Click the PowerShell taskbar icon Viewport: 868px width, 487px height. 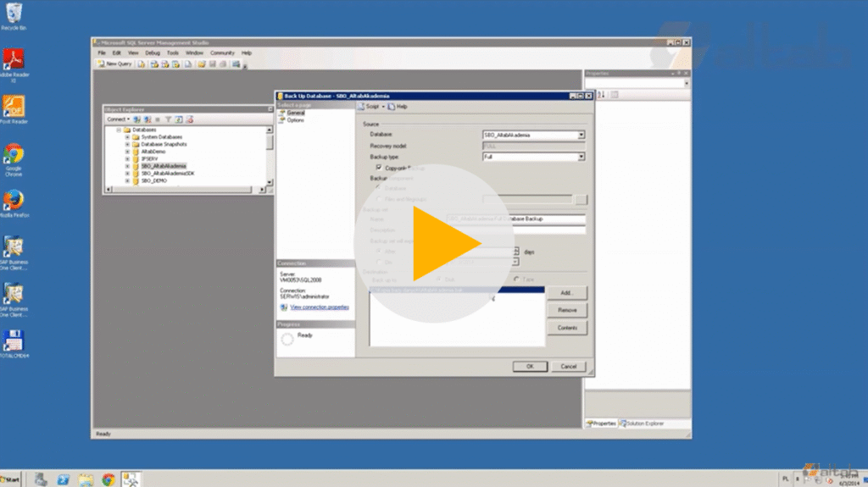tap(63, 479)
